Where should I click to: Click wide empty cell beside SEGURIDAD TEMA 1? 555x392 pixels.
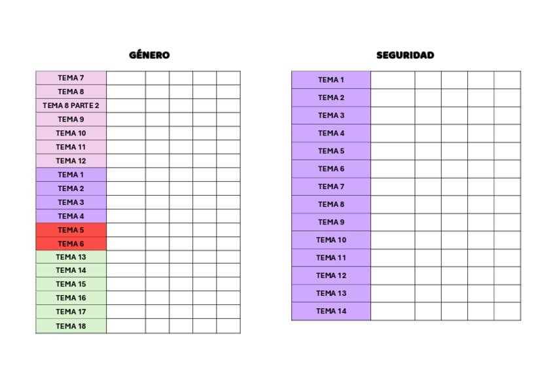(x=393, y=80)
